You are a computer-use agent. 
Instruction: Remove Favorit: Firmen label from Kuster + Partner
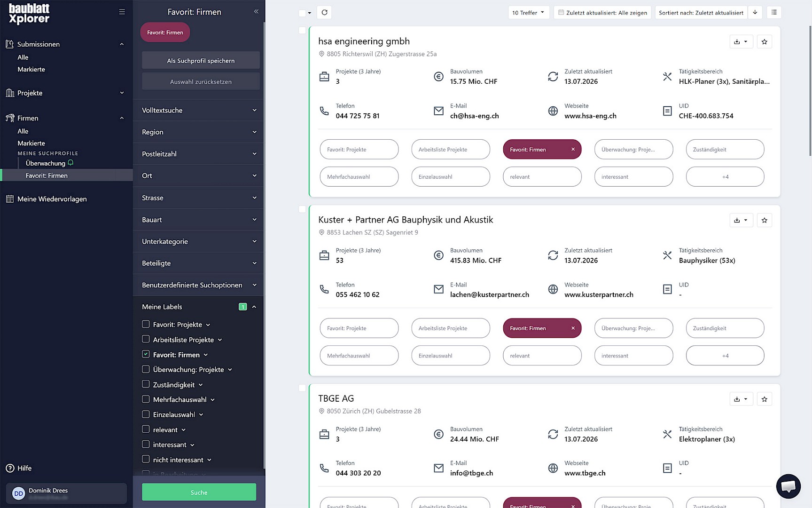pos(573,328)
